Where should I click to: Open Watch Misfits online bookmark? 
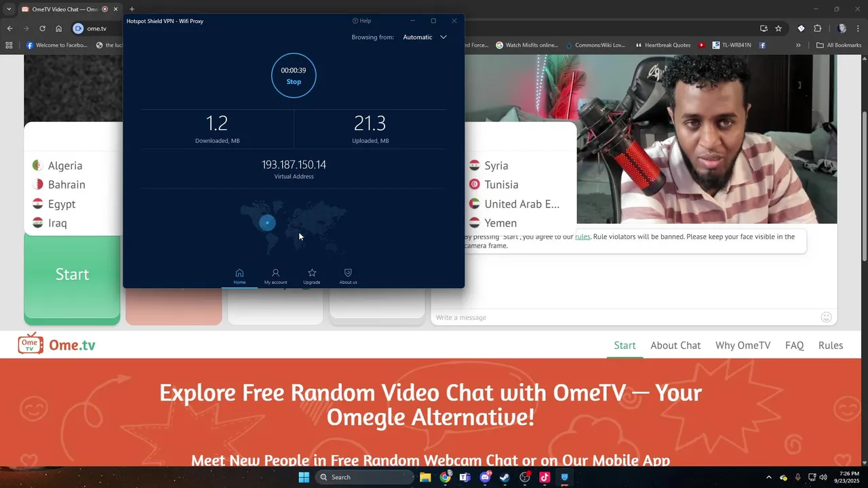(x=527, y=45)
